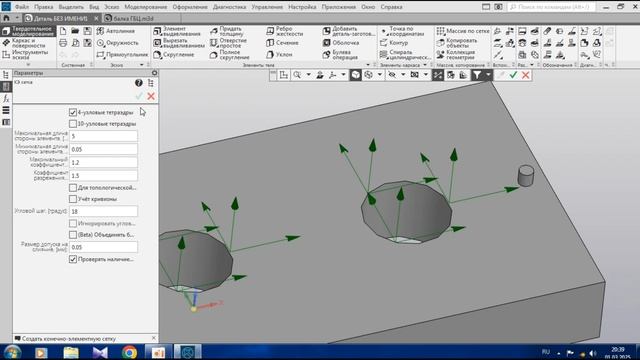Confirm with green checkmark in view toolbar
The width and height of the screenshot is (640, 360).
513,75
